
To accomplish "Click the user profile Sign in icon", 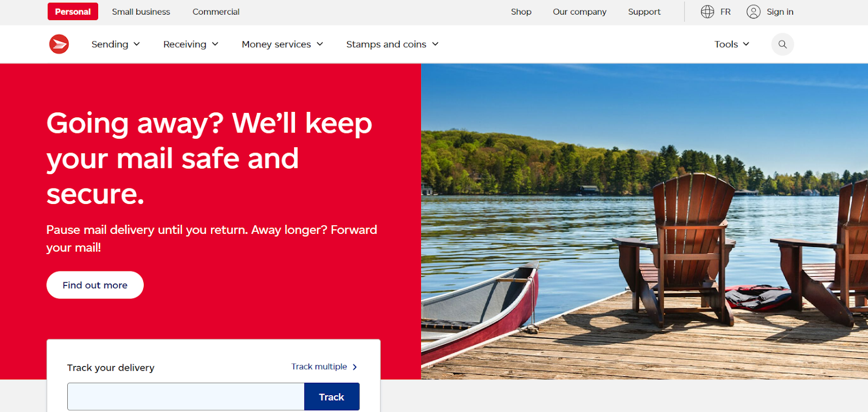I will pyautogui.click(x=754, y=11).
